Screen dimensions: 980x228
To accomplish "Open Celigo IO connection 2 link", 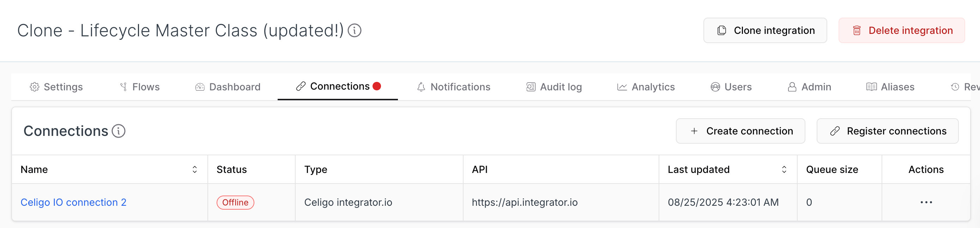I will tap(73, 202).
